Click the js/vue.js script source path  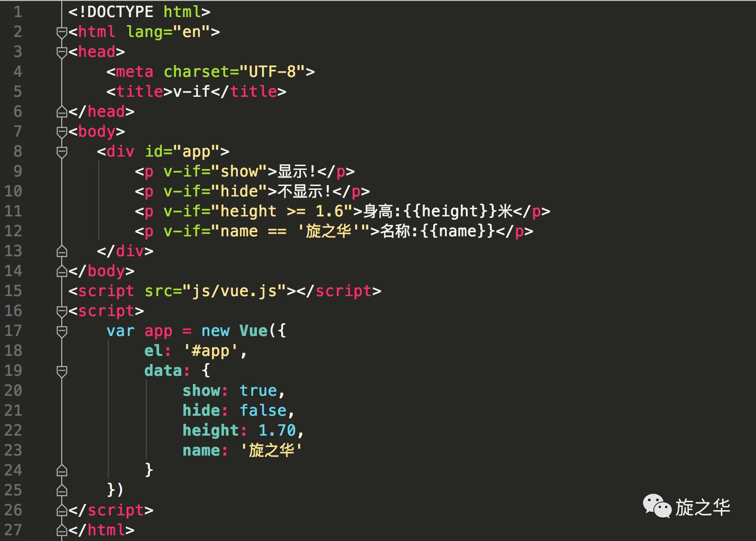click(235, 291)
